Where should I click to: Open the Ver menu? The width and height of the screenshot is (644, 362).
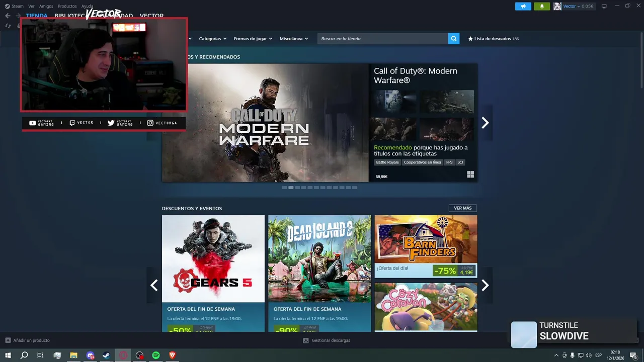coord(32,7)
